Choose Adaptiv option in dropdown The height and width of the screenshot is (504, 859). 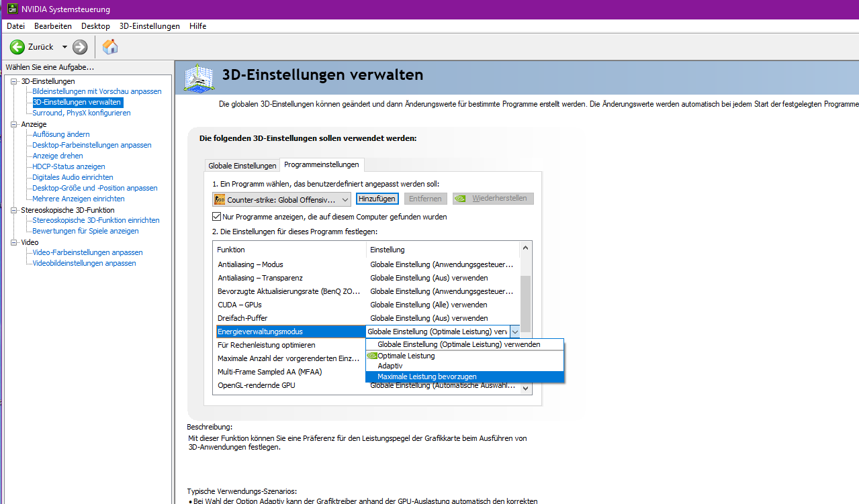pos(465,366)
